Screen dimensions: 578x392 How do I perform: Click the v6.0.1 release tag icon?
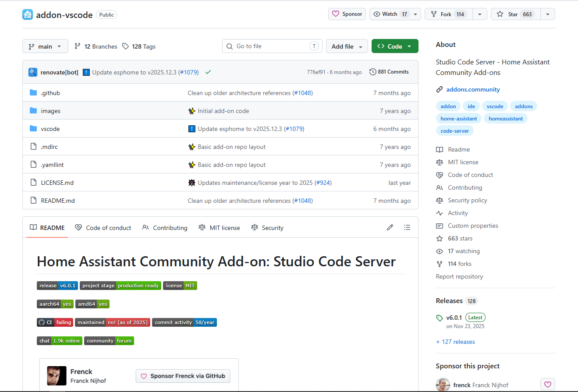pos(440,318)
